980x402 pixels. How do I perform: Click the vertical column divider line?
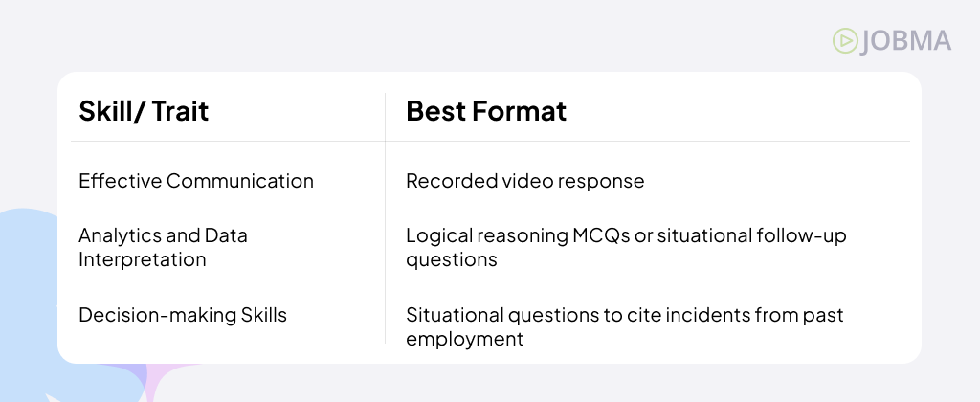click(x=385, y=217)
